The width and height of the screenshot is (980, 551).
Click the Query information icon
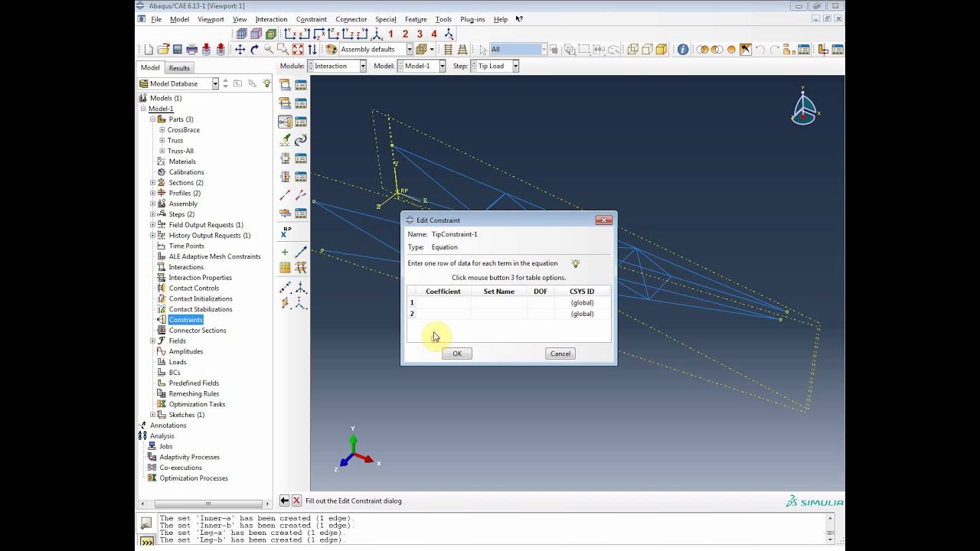pos(682,49)
